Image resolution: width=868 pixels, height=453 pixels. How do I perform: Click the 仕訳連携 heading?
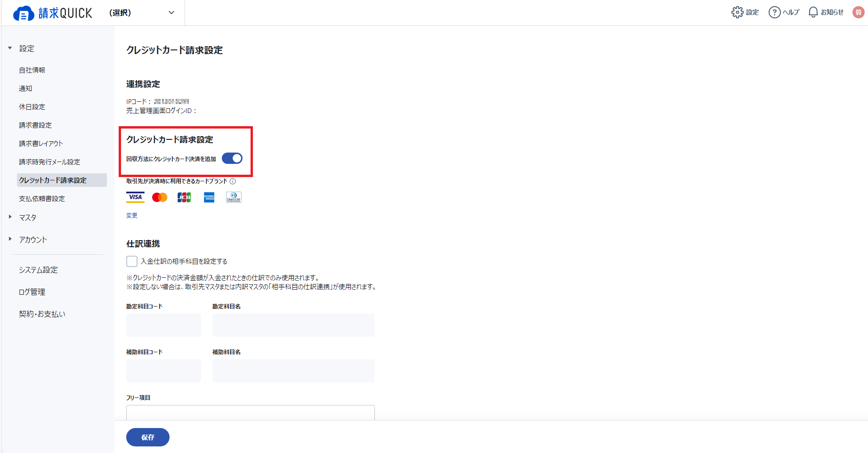click(x=143, y=244)
